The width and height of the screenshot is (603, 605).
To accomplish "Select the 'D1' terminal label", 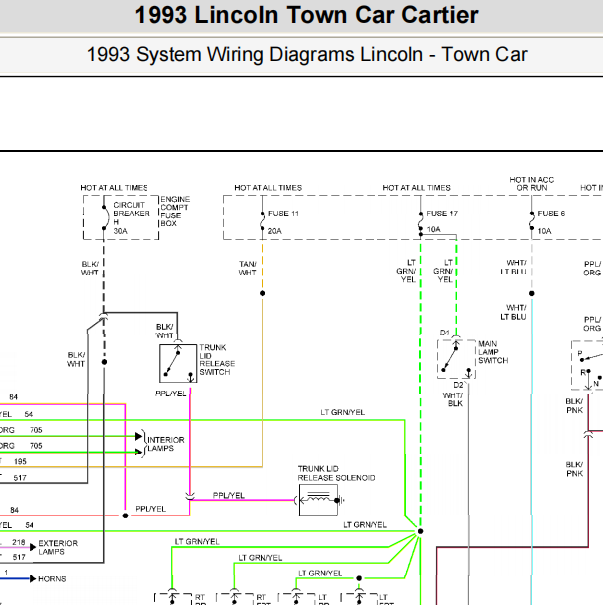I will [444, 333].
